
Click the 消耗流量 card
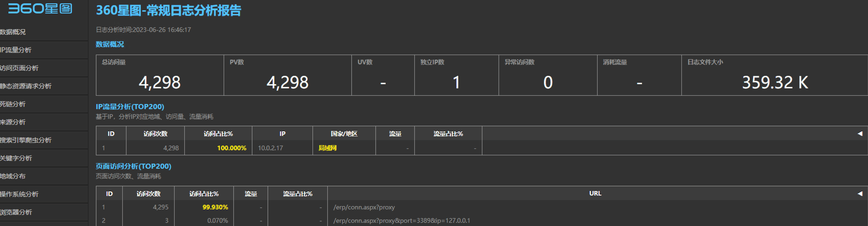(639, 75)
